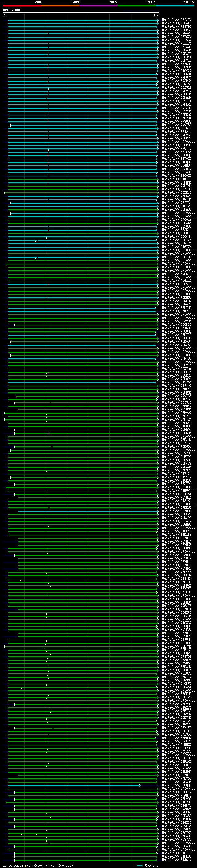Open hit UniRef100_B9RAV8
197x868 pixels.
tap(177, 33)
